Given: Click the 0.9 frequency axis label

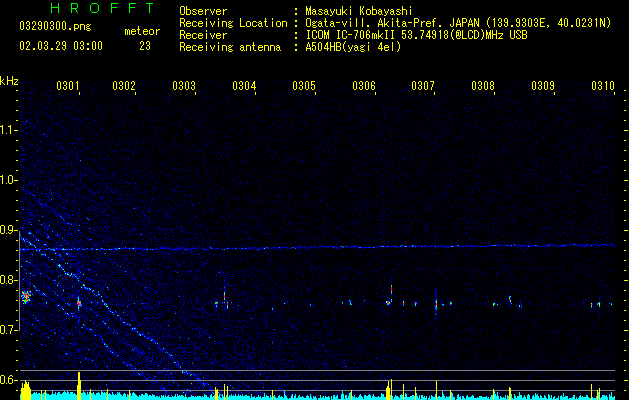Looking at the screenshot, I should point(9,230).
